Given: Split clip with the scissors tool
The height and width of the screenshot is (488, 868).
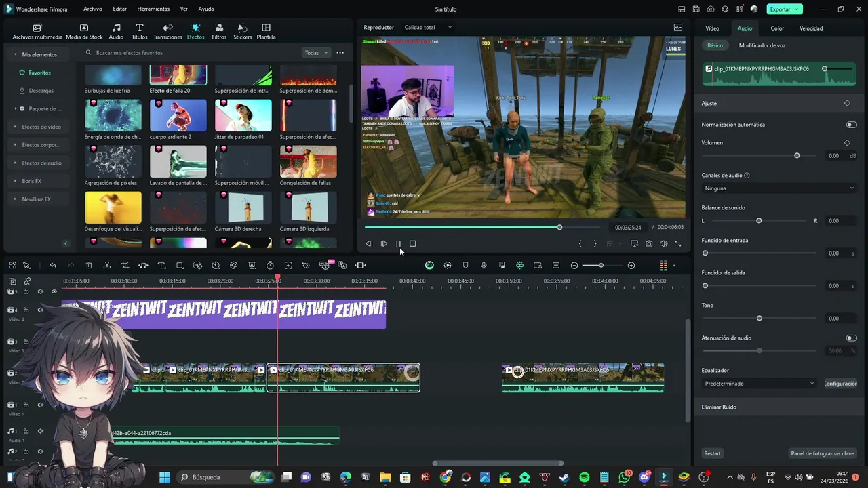Looking at the screenshot, I should (x=107, y=266).
